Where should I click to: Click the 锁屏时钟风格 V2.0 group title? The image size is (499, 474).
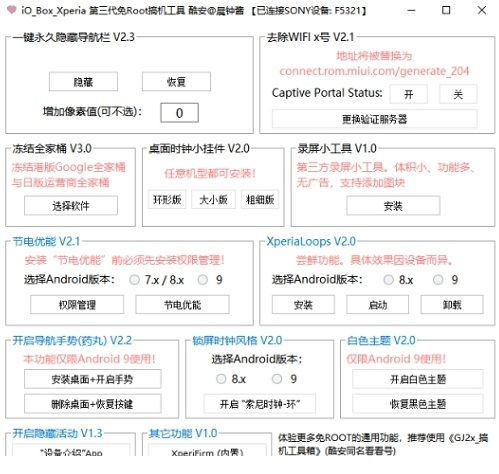click(237, 340)
